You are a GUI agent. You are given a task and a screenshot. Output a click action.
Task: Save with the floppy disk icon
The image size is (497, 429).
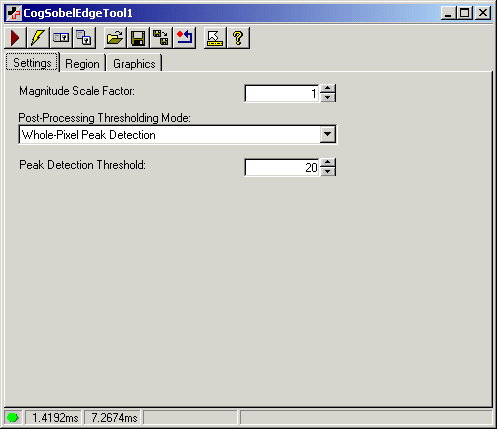point(138,38)
